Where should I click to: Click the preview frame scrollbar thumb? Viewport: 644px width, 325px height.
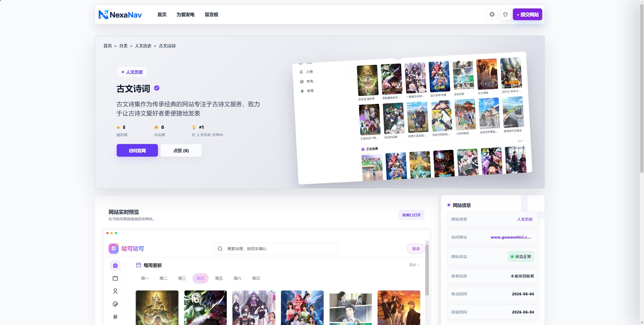pyautogui.click(x=427, y=270)
